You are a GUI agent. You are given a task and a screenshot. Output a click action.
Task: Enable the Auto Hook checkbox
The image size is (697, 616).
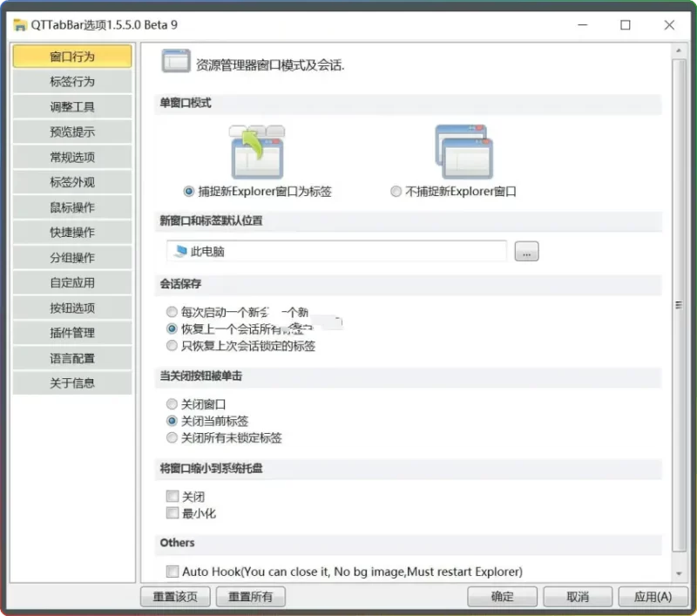pos(171,572)
